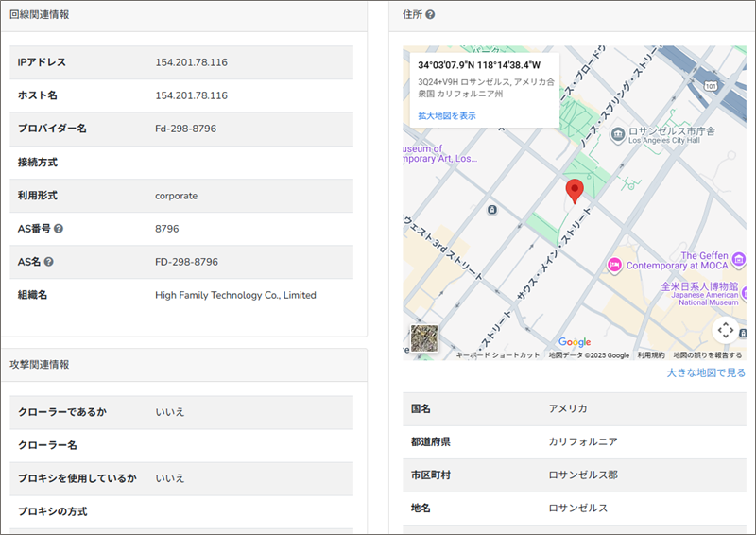Click 大きな地図で見る link
This screenshot has height=535, width=756.
(705, 372)
